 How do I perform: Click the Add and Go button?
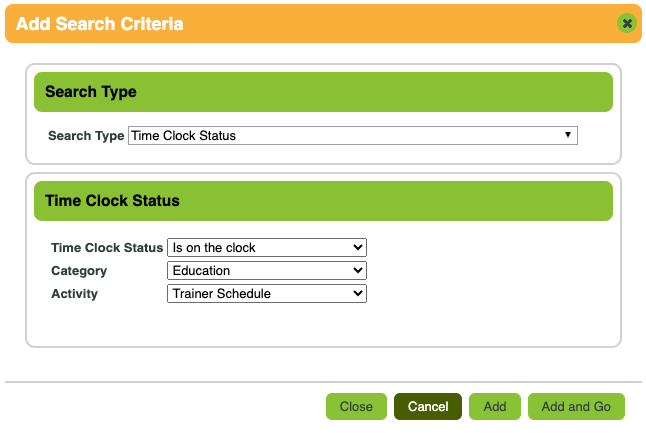576,407
